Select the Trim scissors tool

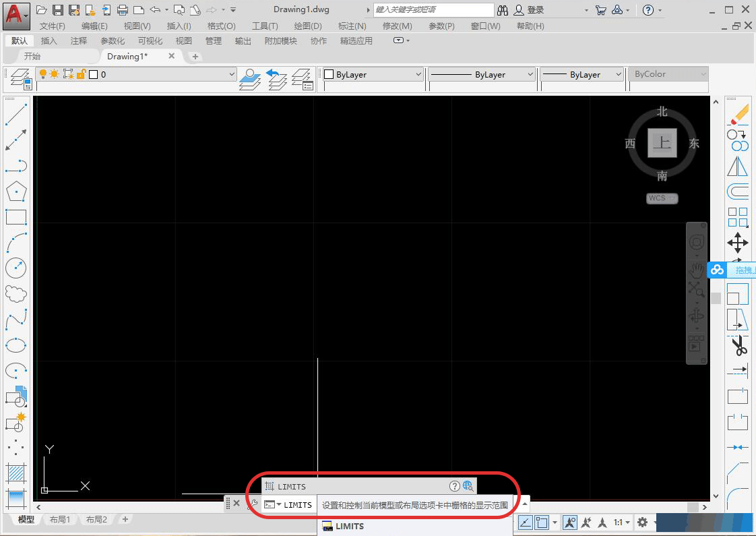[738, 345]
